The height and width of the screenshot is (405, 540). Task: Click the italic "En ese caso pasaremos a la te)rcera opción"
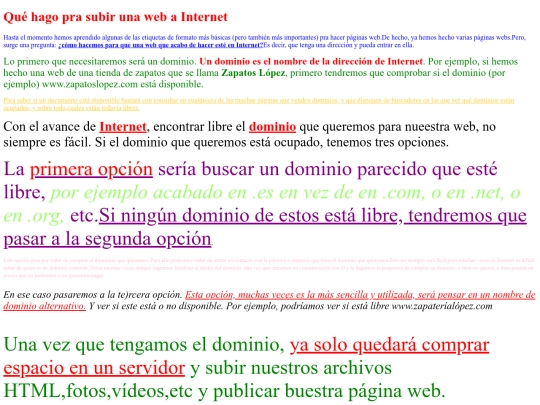pos(93,295)
